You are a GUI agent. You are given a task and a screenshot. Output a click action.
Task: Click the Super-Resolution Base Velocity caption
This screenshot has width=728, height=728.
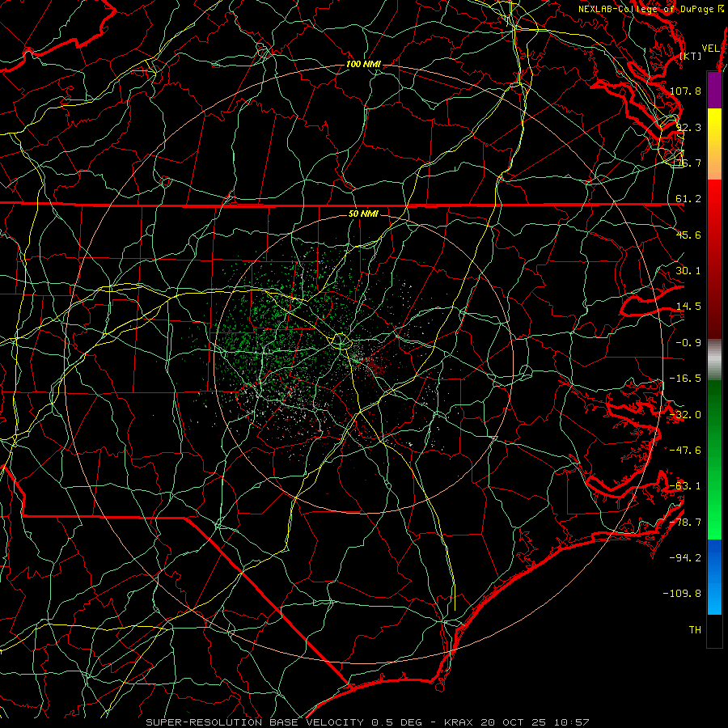coord(367,722)
